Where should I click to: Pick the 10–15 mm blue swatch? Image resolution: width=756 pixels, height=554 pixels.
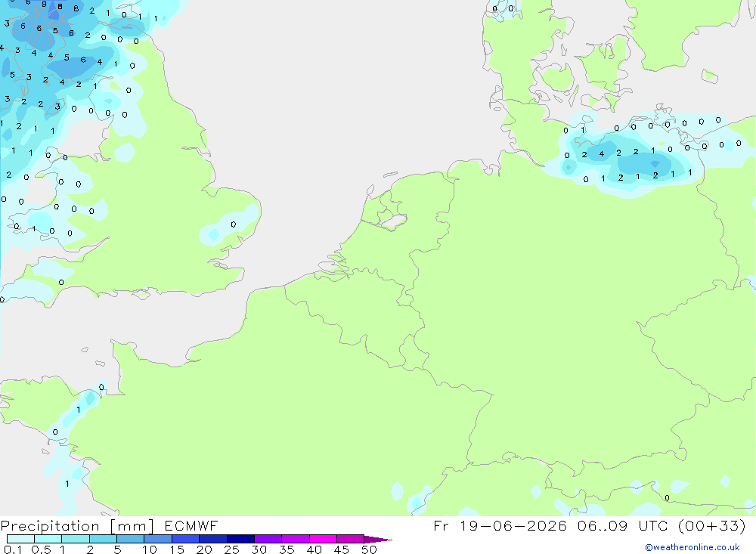158,539
